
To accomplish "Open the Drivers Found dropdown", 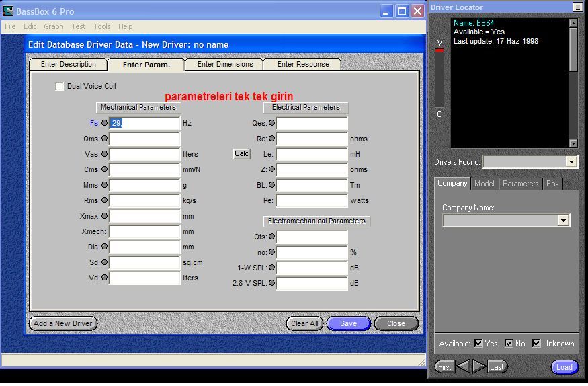I will pyautogui.click(x=571, y=161).
